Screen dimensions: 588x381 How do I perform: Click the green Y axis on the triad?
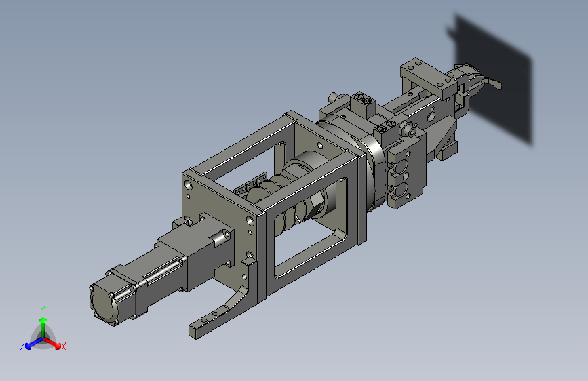pos(43,327)
